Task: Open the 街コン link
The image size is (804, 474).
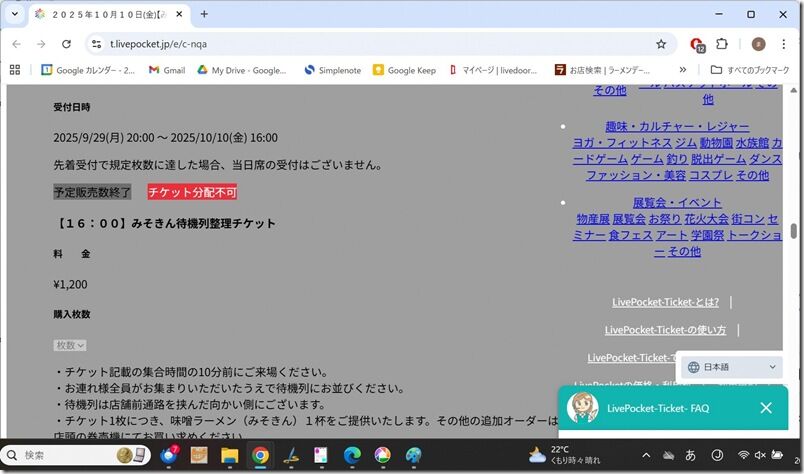Action: point(748,219)
